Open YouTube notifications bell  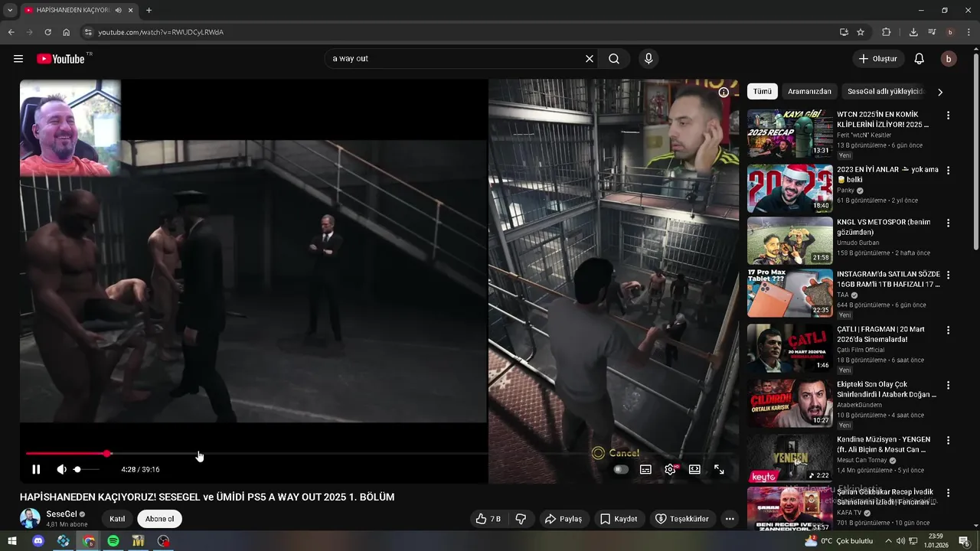pos(919,59)
